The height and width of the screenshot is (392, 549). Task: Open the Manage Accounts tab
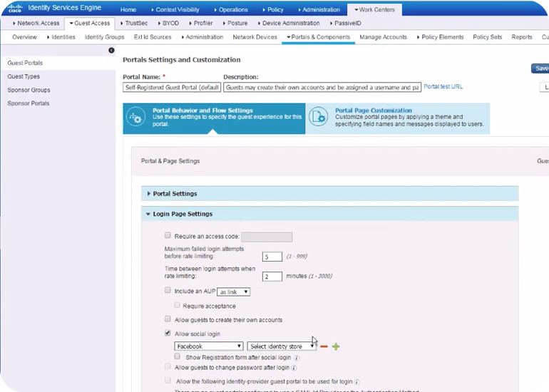(384, 37)
